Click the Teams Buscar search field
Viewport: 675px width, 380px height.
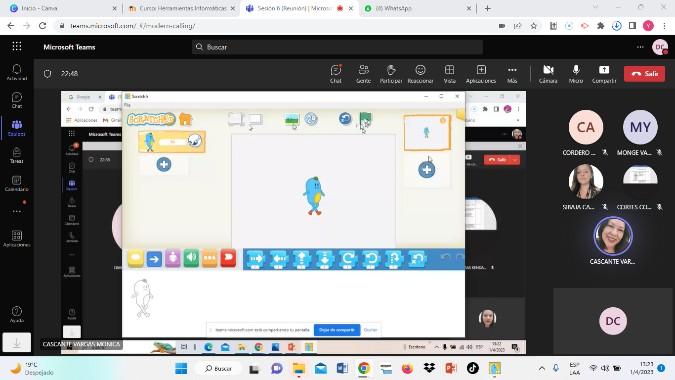pyautogui.click(x=338, y=47)
